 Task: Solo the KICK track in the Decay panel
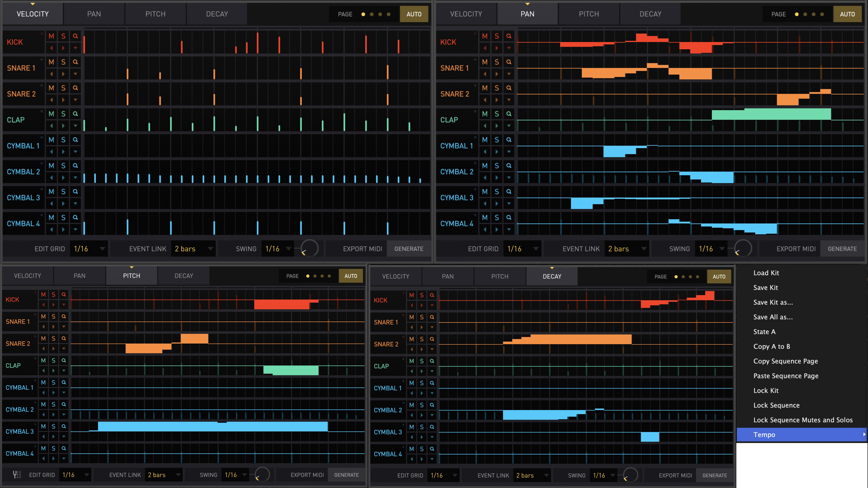[x=422, y=295]
